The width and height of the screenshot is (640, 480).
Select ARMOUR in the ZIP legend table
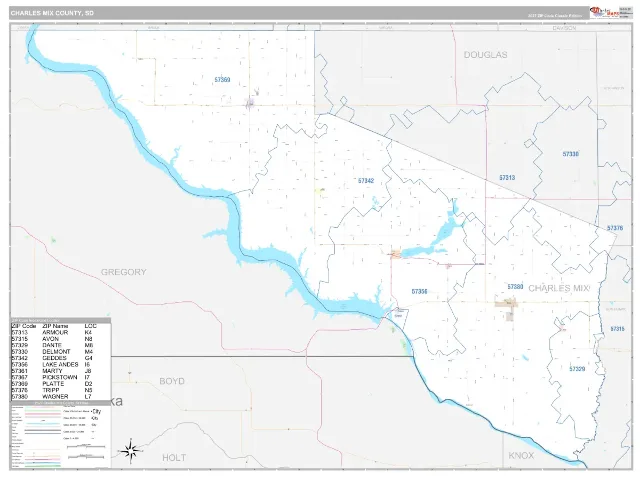point(55,333)
